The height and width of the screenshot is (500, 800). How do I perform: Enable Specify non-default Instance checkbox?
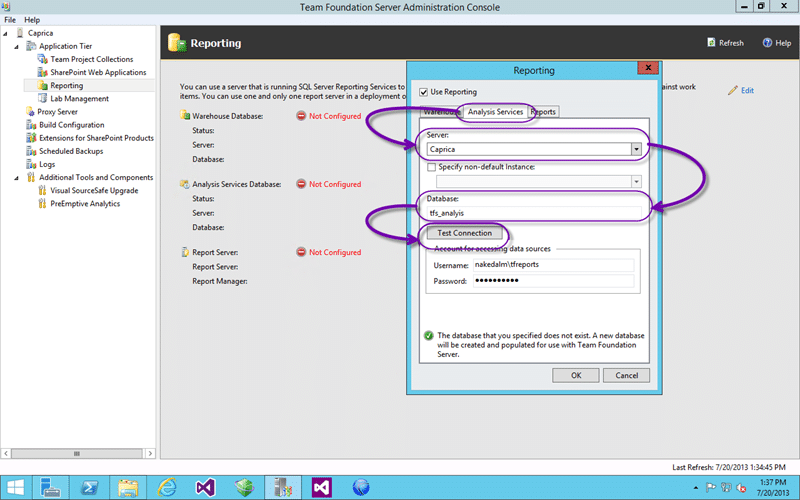(432, 167)
